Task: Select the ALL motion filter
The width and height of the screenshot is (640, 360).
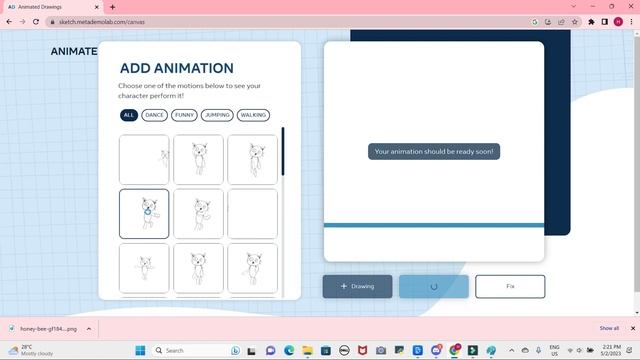Action: click(129, 115)
